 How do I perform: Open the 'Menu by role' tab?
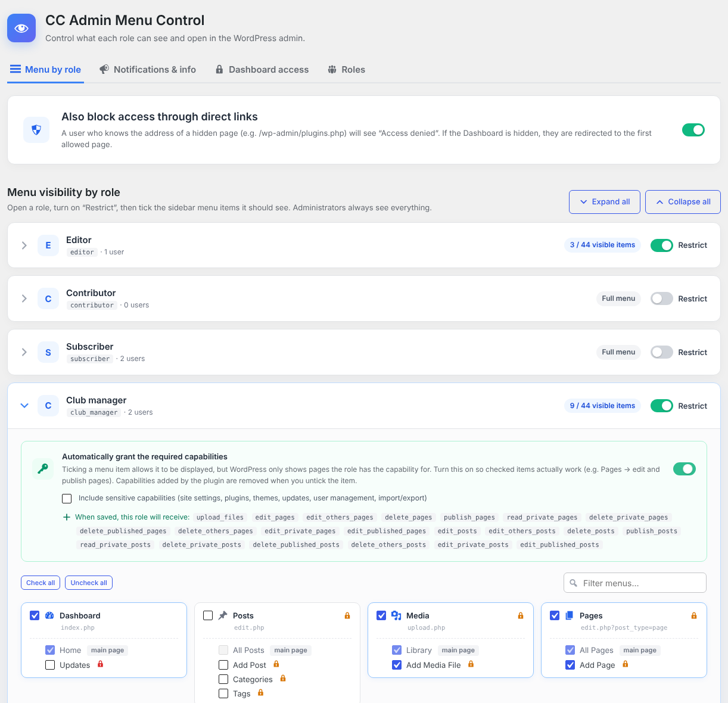click(45, 70)
